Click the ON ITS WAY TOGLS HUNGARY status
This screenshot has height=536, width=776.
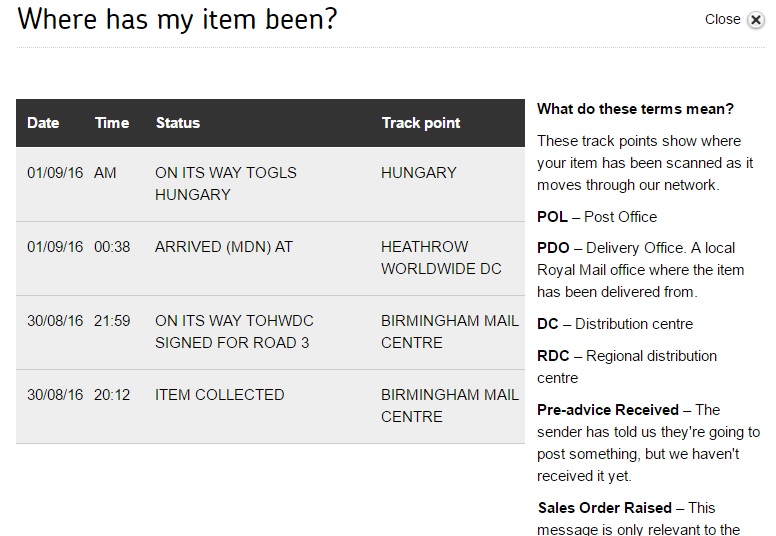226,184
